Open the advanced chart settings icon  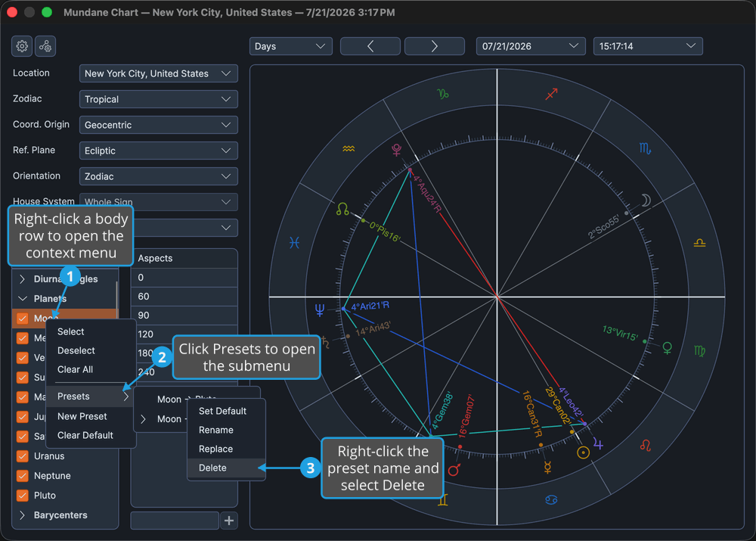pyautogui.click(x=45, y=46)
